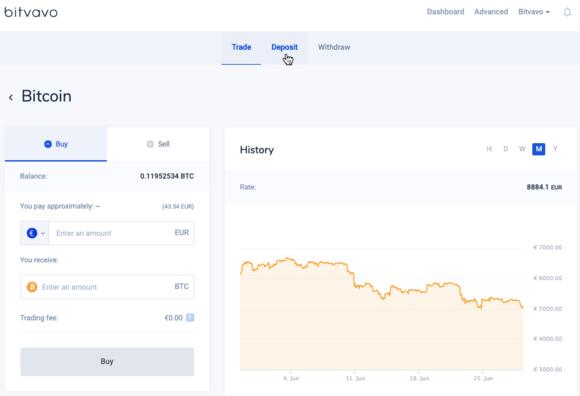
Task: Click the 25. Jun chart axis label
Action: tap(483, 379)
